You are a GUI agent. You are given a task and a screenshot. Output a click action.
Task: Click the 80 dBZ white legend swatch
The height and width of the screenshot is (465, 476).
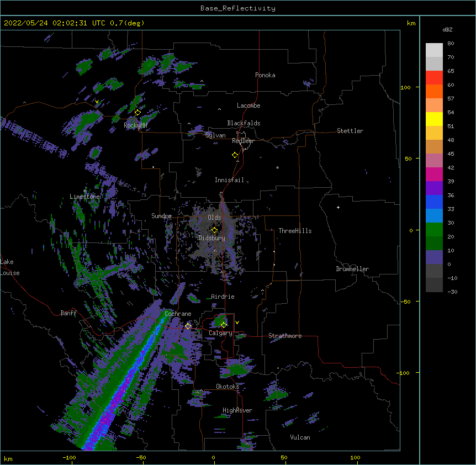point(434,50)
